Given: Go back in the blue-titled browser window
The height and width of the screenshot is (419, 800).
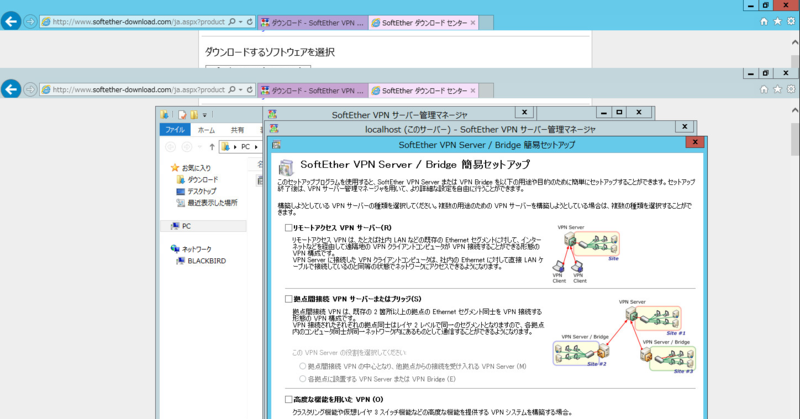Looking at the screenshot, I should click(x=11, y=21).
